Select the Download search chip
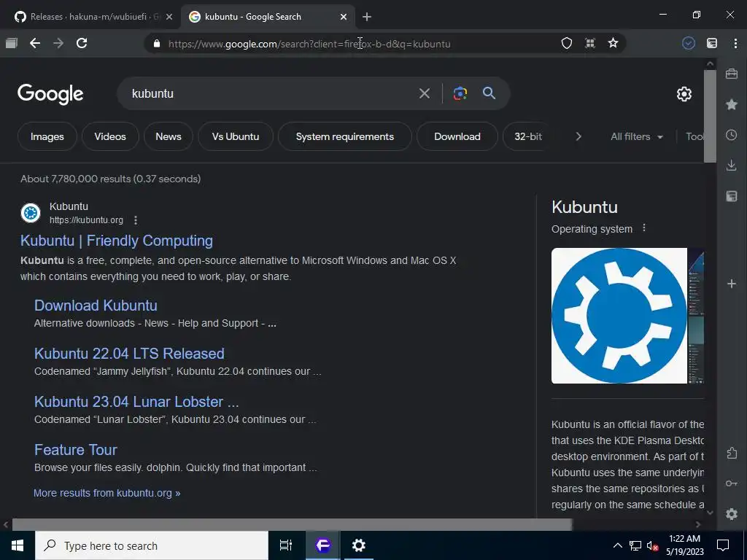 (x=457, y=136)
